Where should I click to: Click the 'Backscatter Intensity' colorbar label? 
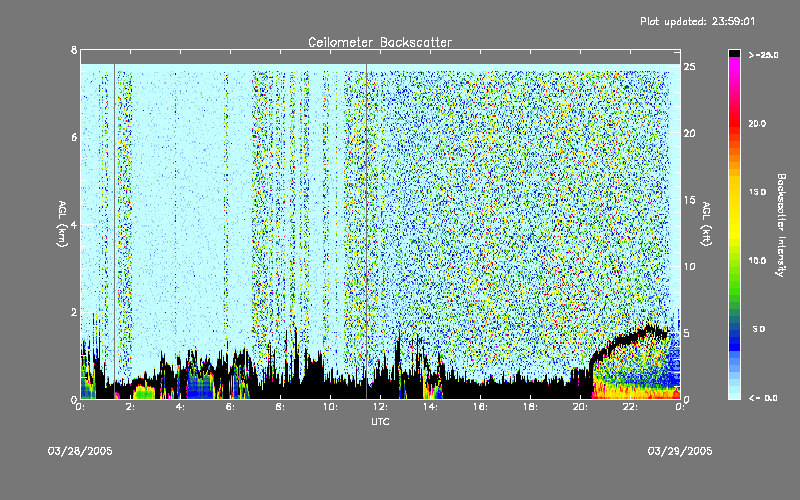coord(781,225)
